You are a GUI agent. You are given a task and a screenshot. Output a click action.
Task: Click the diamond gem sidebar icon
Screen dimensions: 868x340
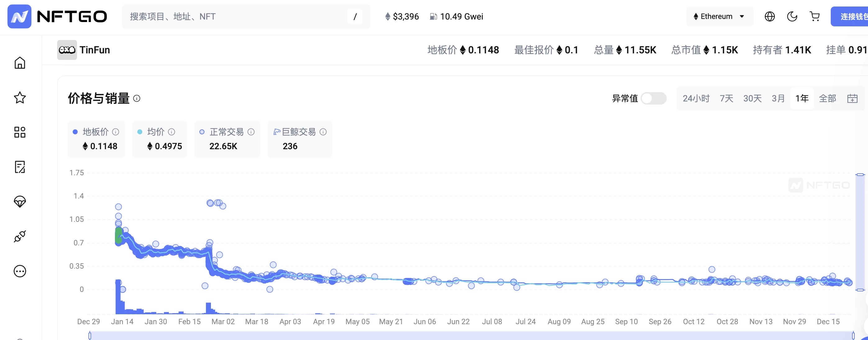tap(20, 202)
